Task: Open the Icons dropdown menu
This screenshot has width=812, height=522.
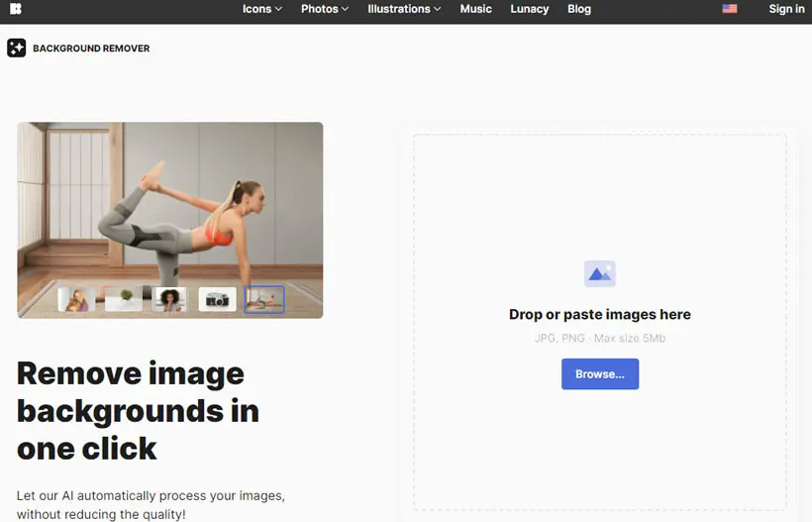Action: (262, 9)
